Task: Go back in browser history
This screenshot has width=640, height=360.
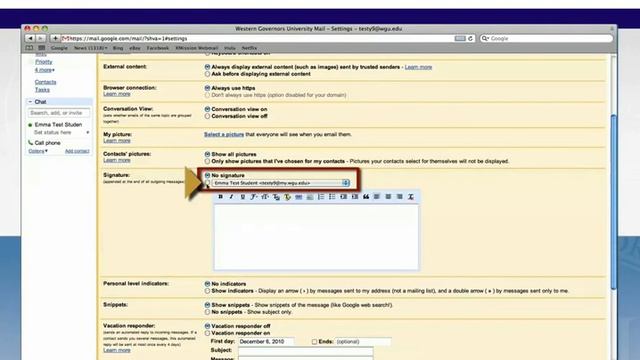Action: 30,38
